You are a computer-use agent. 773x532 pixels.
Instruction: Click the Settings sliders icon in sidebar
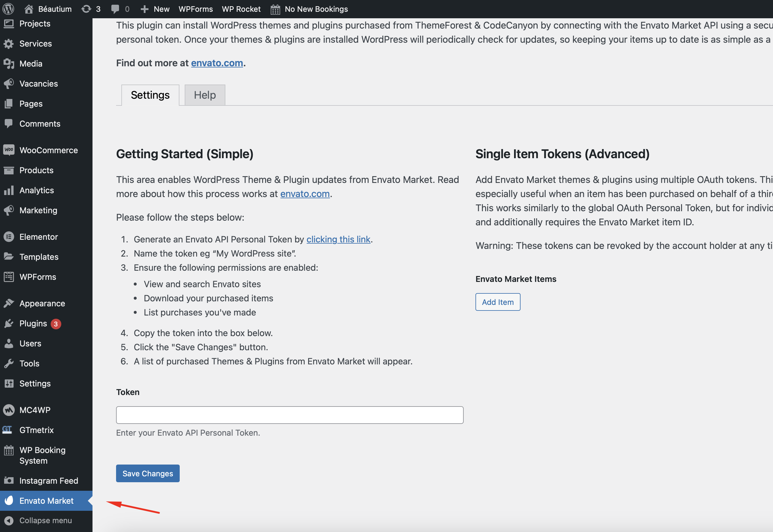point(9,383)
